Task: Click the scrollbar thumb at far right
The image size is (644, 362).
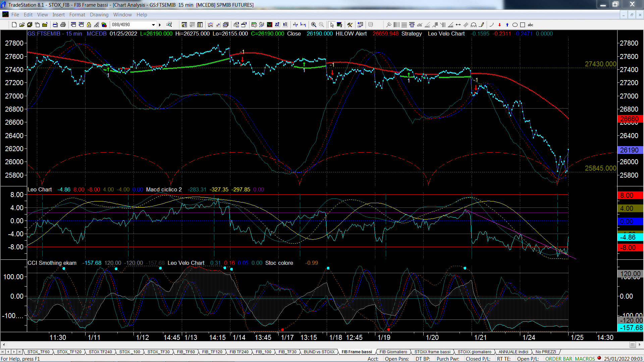Action: pos(633,345)
